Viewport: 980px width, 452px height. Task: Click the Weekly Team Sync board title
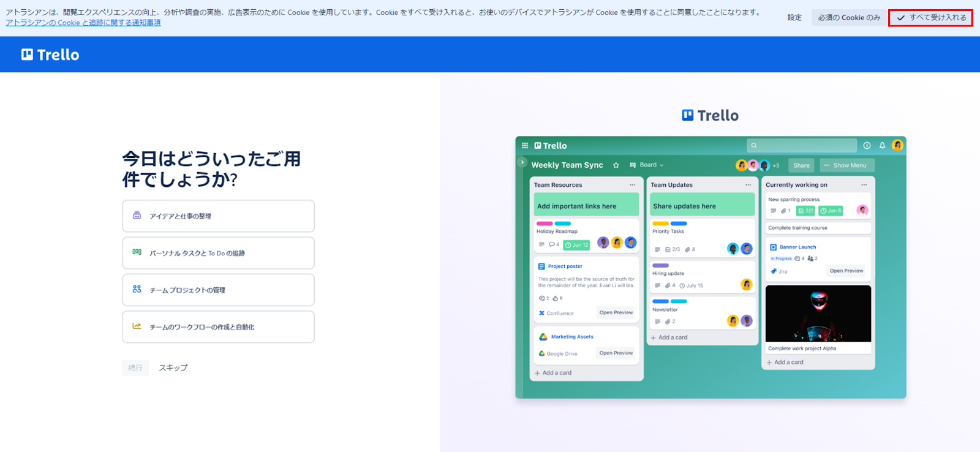(567, 165)
